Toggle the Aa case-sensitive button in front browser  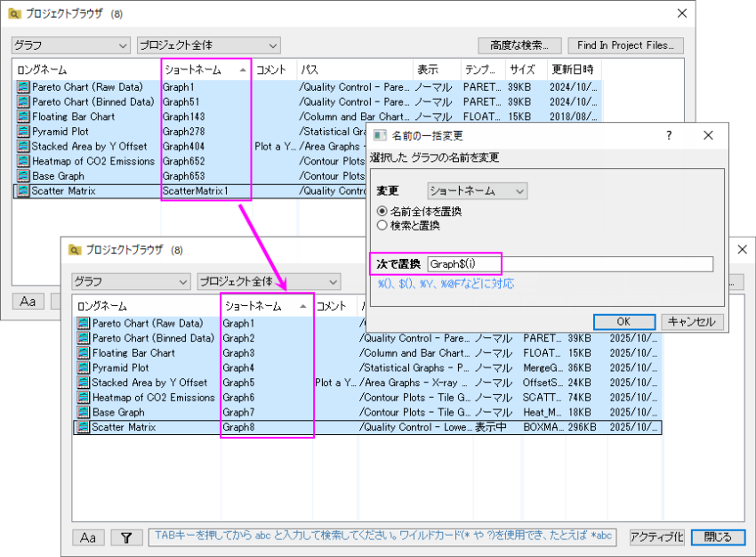(x=88, y=537)
